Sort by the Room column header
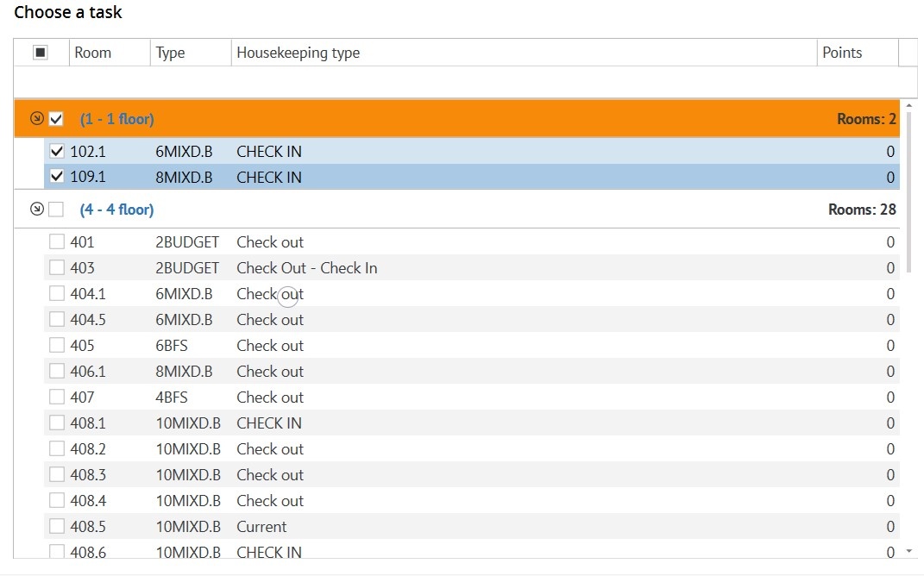 pos(110,53)
